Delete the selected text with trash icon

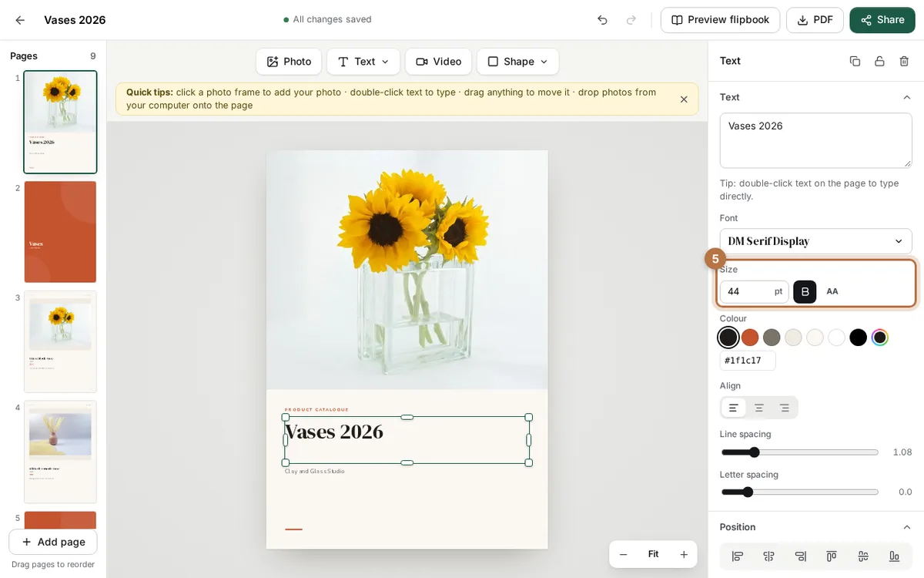coord(904,61)
